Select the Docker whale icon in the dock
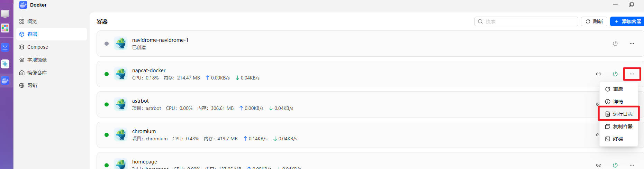Viewport: 644px width, 169px height. click(5, 81)
